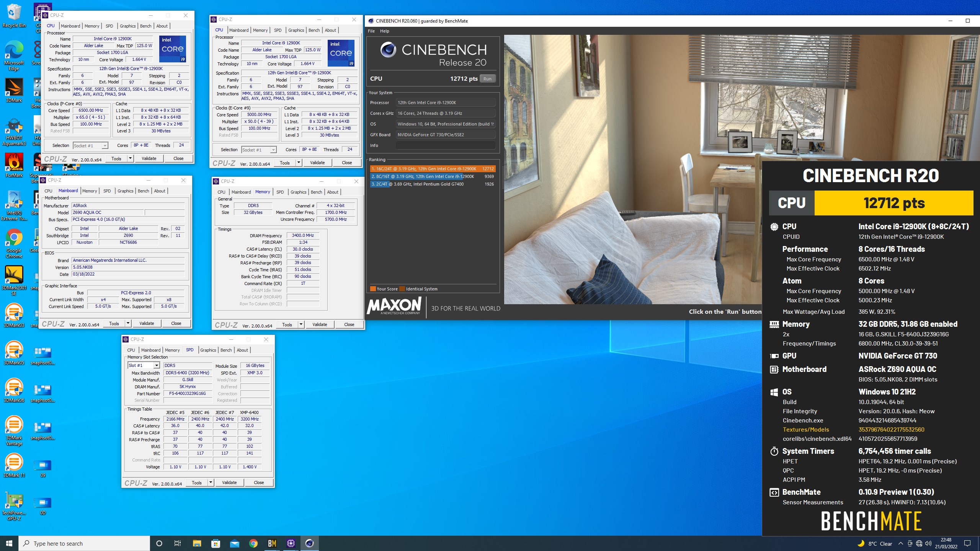Click Run button in Cinebench
This screenshot has height=551, width=980.
tap(487, 79)
